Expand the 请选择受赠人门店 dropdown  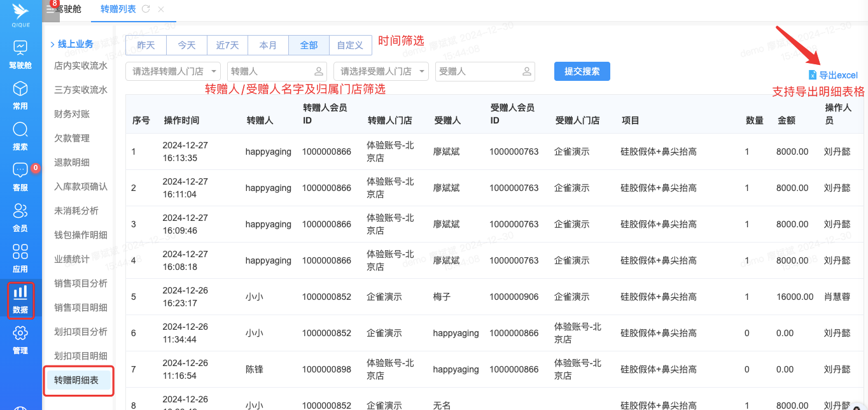pos(381,72)
